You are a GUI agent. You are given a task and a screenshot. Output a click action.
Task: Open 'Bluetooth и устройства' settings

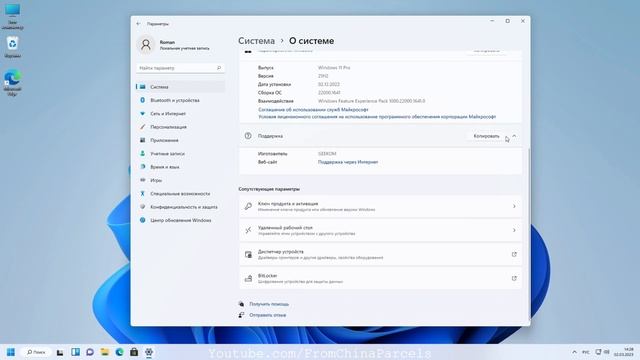(180, 100)
